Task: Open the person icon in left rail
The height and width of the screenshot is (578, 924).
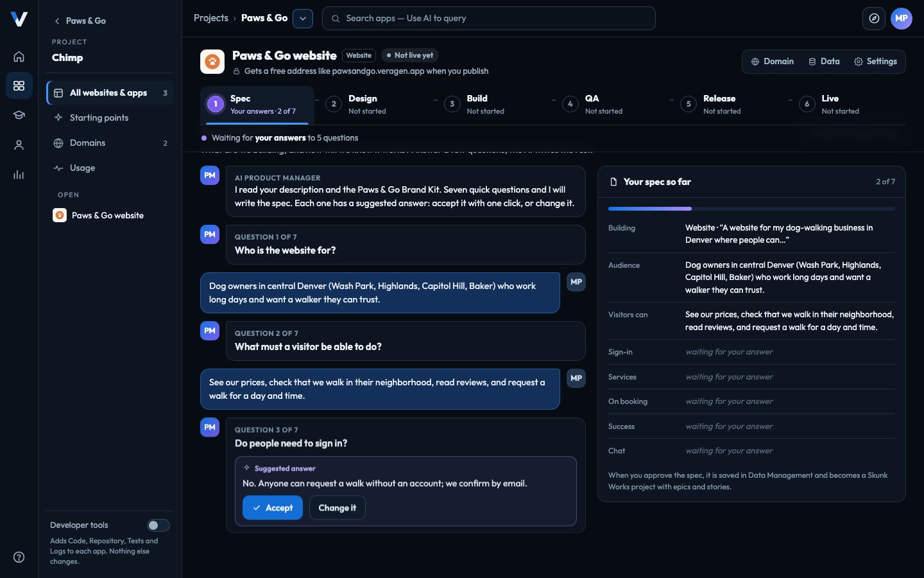Action: 19,145
